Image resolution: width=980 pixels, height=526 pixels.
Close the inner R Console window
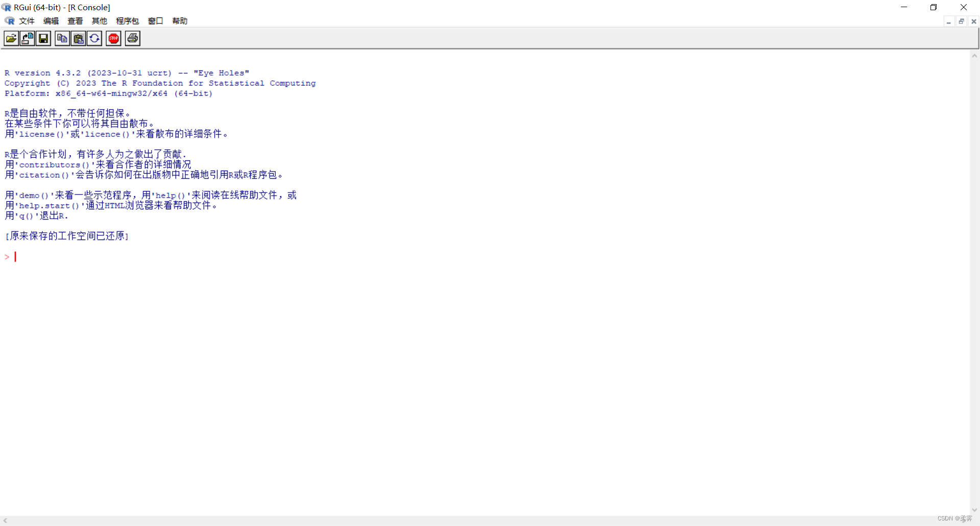tap(974, 21)
